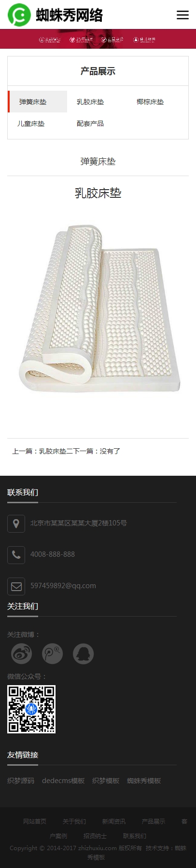Select the 乳胶床垫 category tab

(90, 102)
